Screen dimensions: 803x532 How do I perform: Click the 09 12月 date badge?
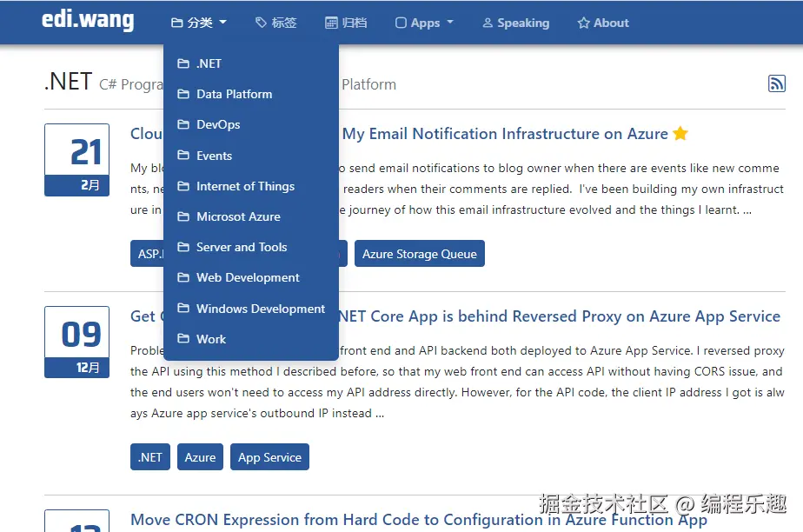pos(76,342)
